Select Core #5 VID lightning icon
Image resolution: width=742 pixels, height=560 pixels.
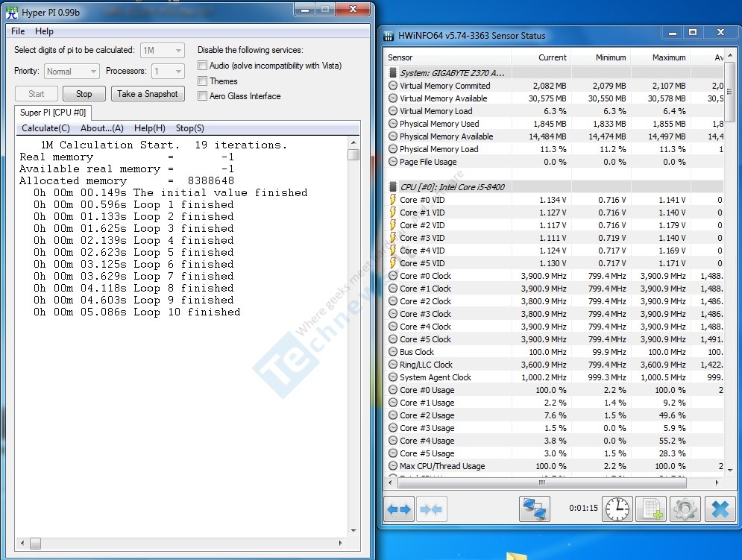[x=393, y=263]
